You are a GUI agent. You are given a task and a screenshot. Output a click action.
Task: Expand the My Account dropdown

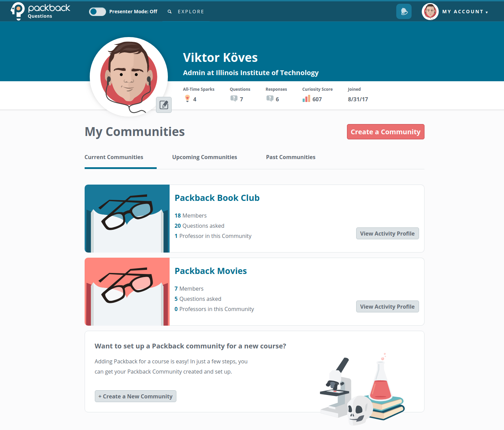(x=465, y=12)
